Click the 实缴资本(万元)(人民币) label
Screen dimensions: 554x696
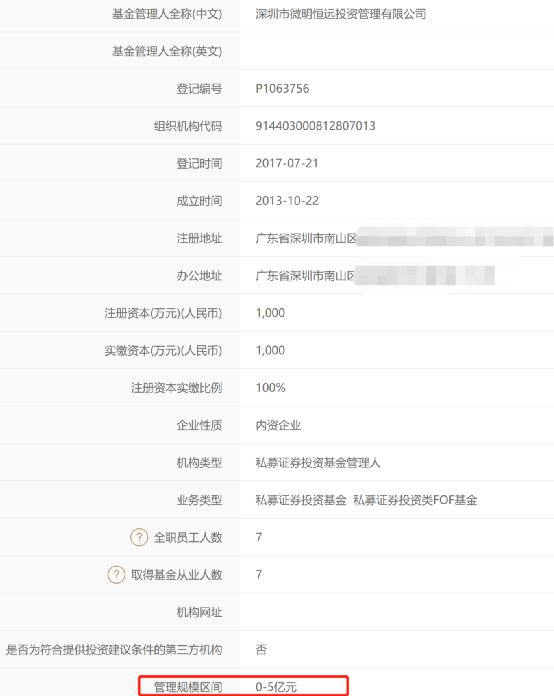[163, 350]
